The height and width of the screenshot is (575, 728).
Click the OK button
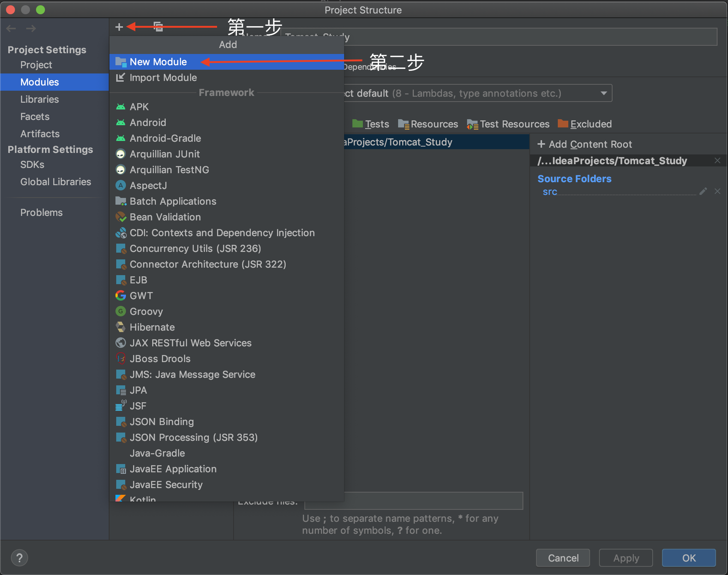pyautogui.click(x=689, y=558)
